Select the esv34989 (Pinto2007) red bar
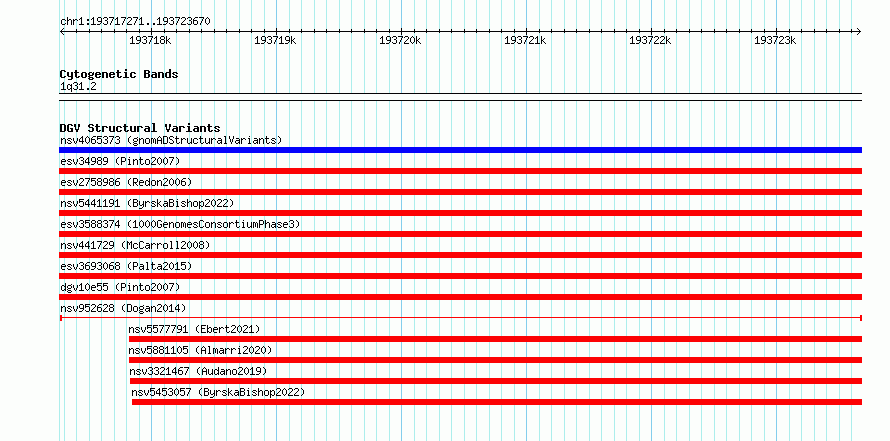 (x=460, y=171)
